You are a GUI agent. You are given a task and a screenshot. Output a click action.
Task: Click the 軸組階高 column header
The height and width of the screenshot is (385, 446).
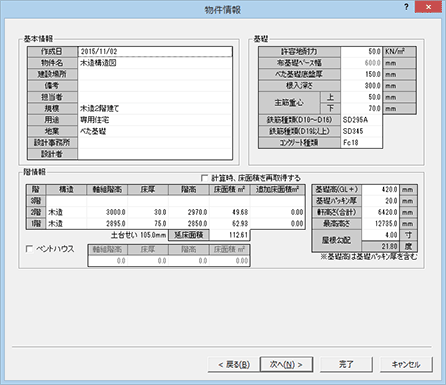pos(107,190)
